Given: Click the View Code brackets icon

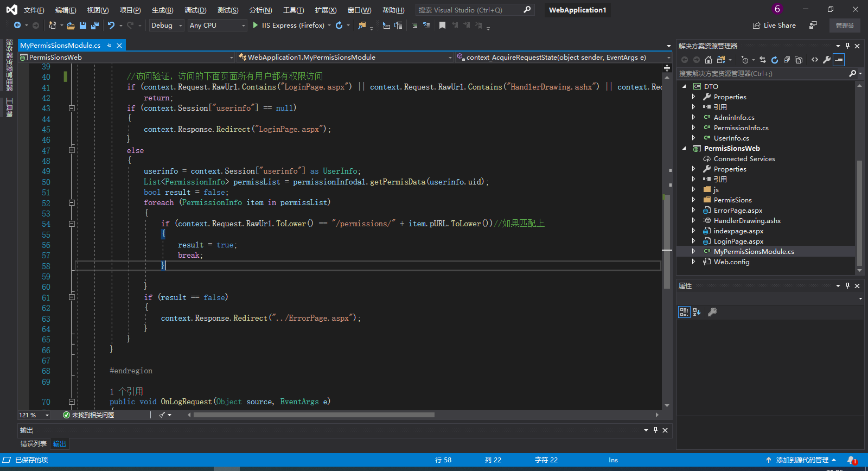Looking at the screenshot, I should 815,60.
